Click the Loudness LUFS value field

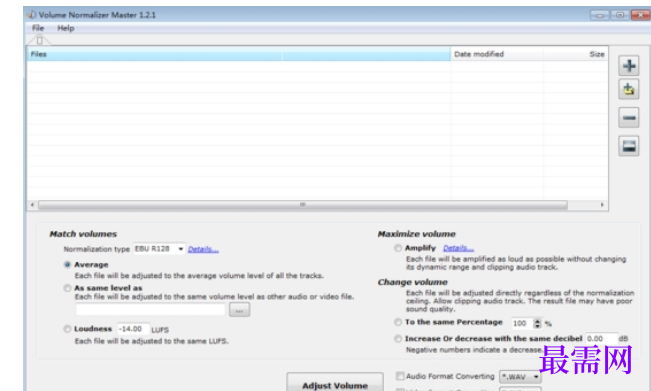[x=133, y=329]
